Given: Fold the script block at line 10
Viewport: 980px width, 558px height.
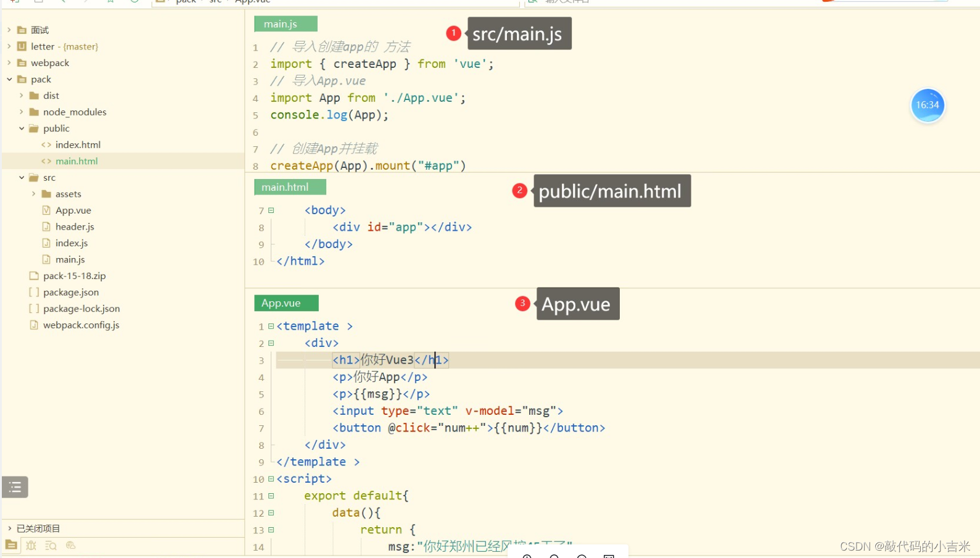Looking at the screenshot, I should 271,479.
